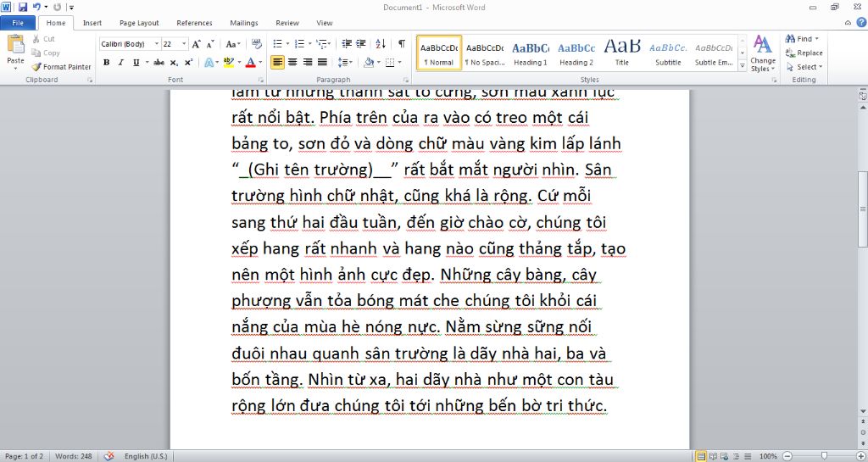Clear all formatting with the eraser icon
868x462 pixels.
pyautogui.click(x=256, y=44)
